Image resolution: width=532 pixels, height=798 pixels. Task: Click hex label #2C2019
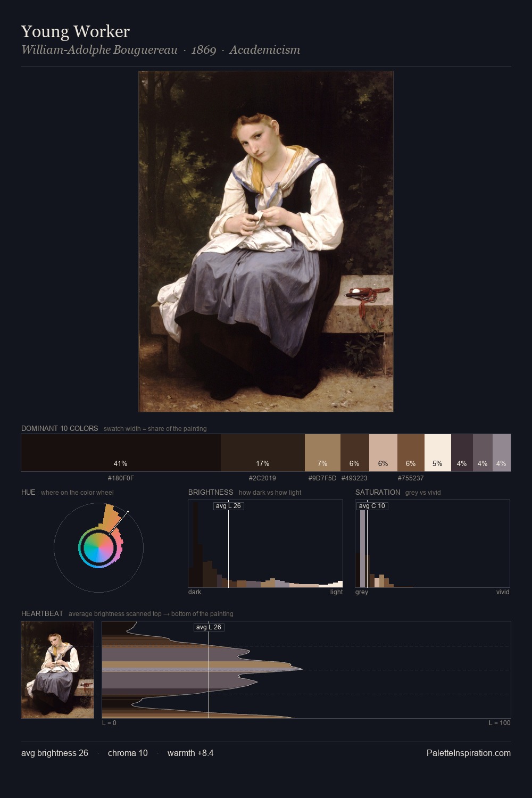click(262, 478)
